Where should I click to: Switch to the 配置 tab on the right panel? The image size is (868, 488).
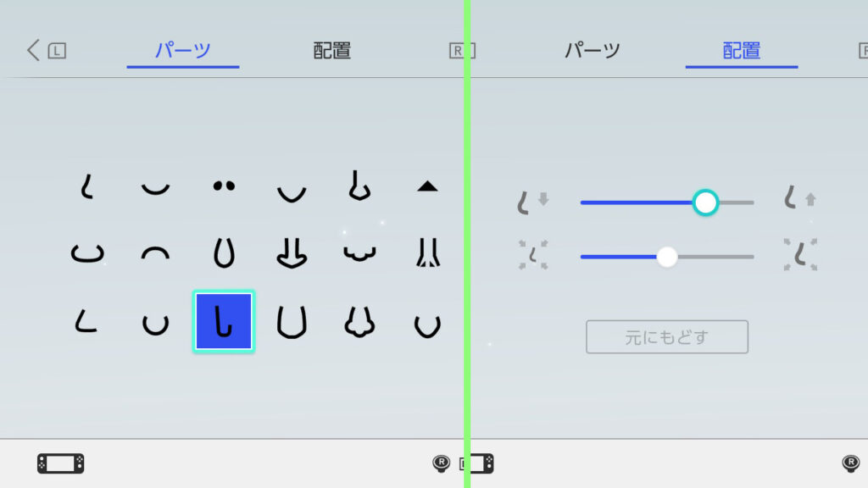pyautogui.click(x=741, y=51)
